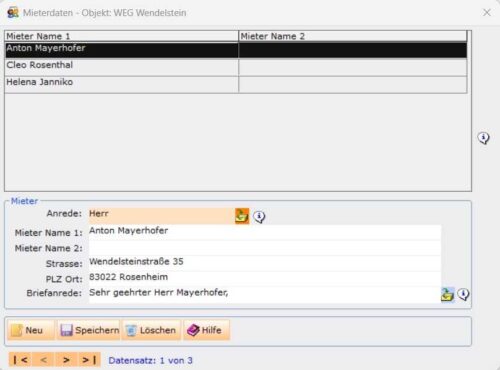
Task: Save the record with Speichern
Action: 88,330
